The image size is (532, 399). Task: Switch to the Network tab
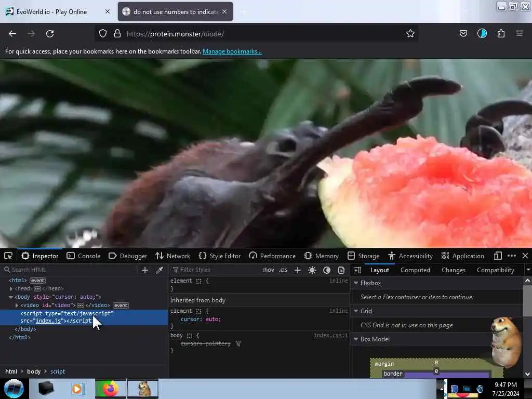click(x=172, y=256)
